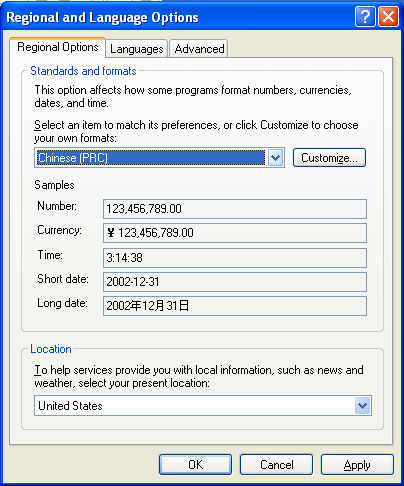Click the dialog title bar text

click(x=102, y=17)
